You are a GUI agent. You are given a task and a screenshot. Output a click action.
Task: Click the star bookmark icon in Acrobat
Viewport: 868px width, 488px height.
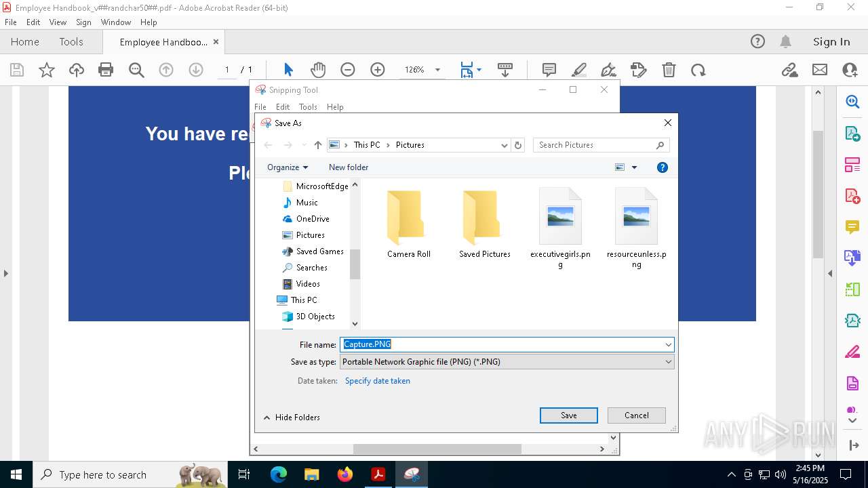coord(47,70)
